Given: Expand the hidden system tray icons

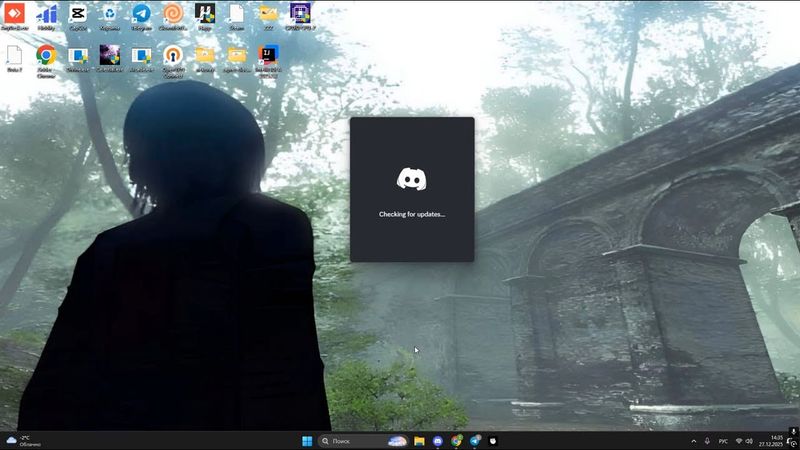Looking at the screenshot, I should coord(694,441).
